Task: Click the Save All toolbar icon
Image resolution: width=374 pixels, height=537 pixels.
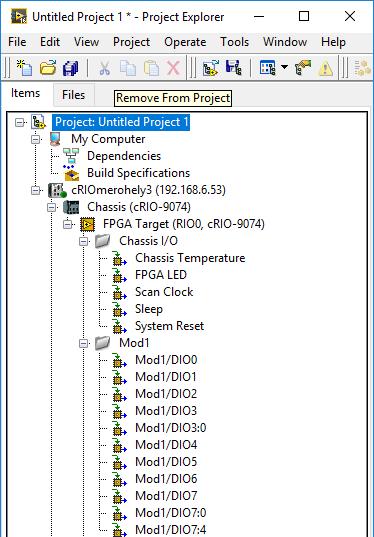Action: pos(71,68)
